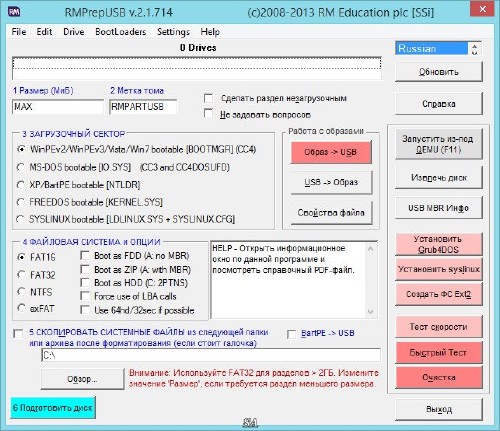Open the BootLoaders menu
The image size is (500, 431).
(121, 32)
